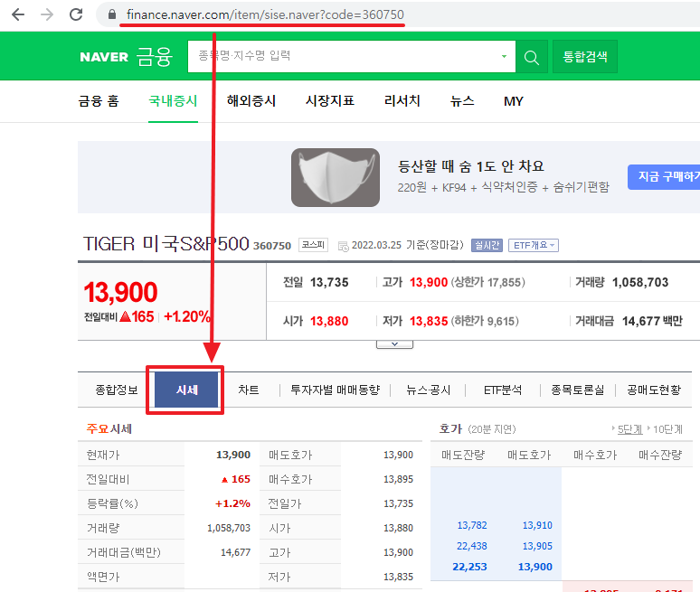Switch to the 종목토론실 tab
The image size is (700, 592).
click(x=578, y=390)
